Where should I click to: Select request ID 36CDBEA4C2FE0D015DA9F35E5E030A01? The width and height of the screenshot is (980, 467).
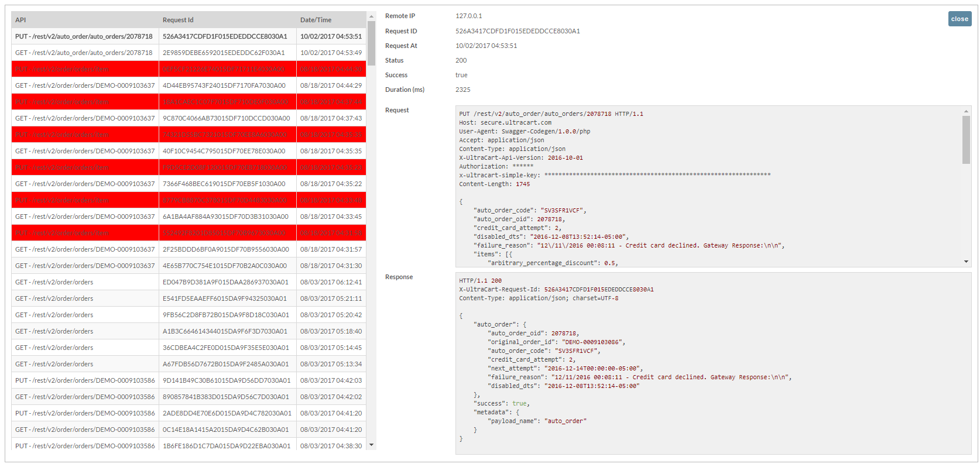click(189, 348)
